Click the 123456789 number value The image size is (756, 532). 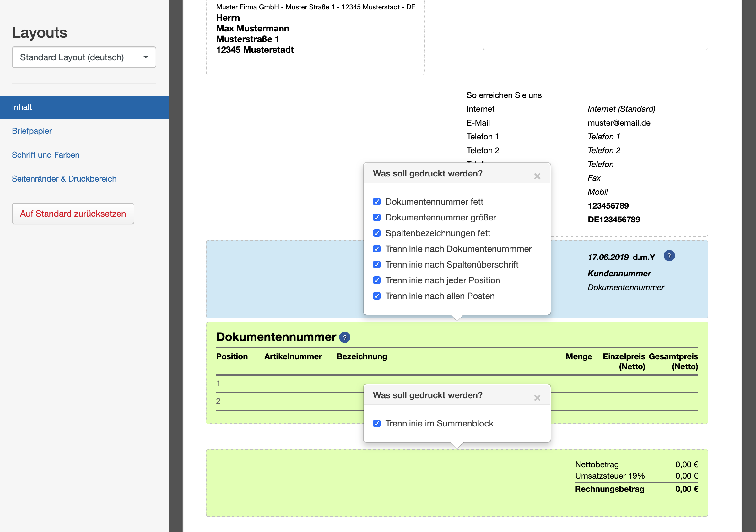pos(608,206)
